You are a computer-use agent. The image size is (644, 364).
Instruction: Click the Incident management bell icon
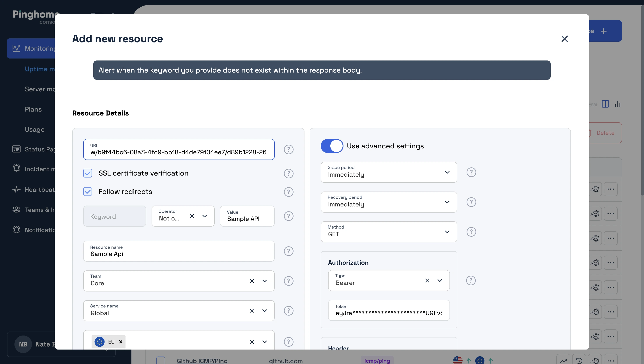[x=16, y=168]
